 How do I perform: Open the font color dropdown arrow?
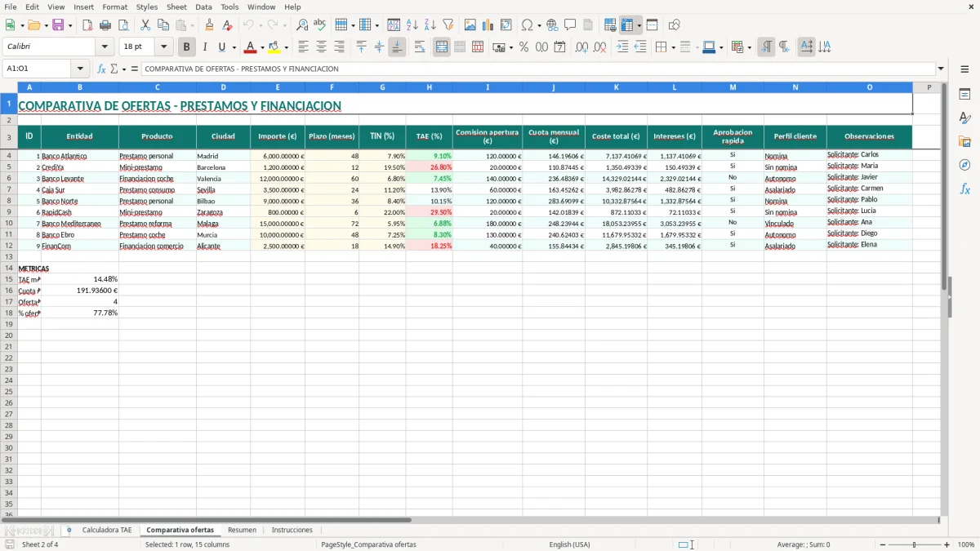[x=262, y=47]
